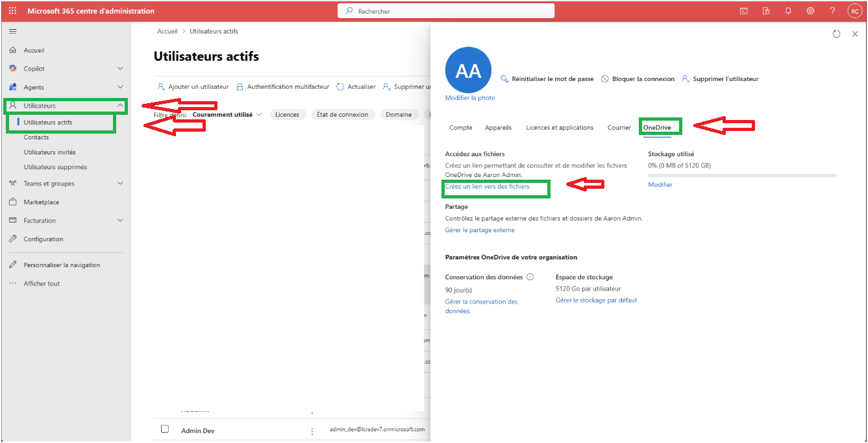868x443 pixels.
Task: Click the data retention info icon
Action: (x=530, y=277)
